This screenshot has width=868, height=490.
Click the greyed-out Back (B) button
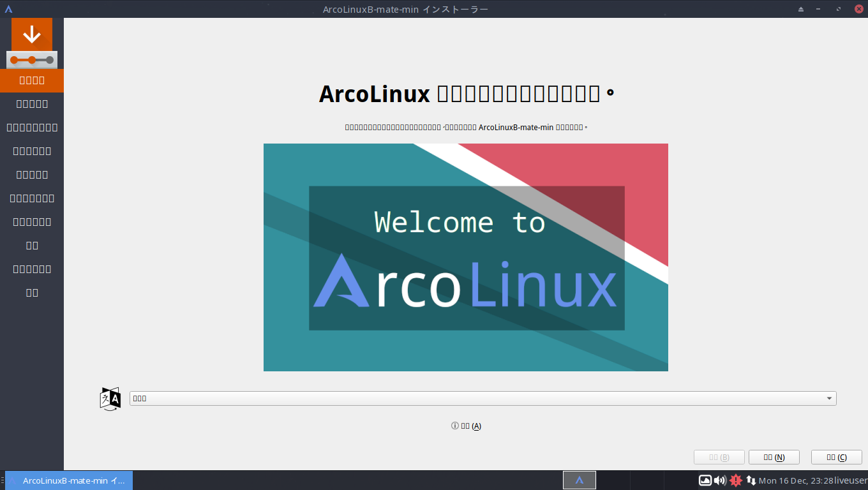tap(719, 457)
